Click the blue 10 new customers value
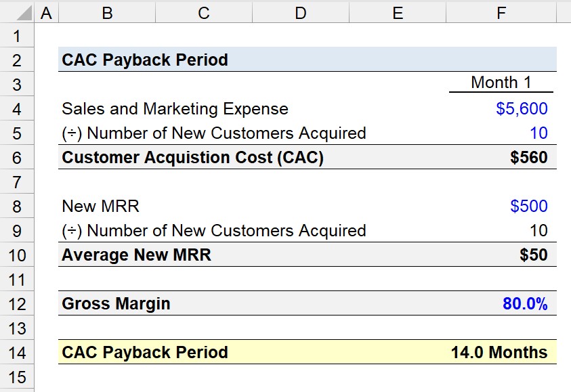The width and height of the screenshot is (571, 392). 501,133
